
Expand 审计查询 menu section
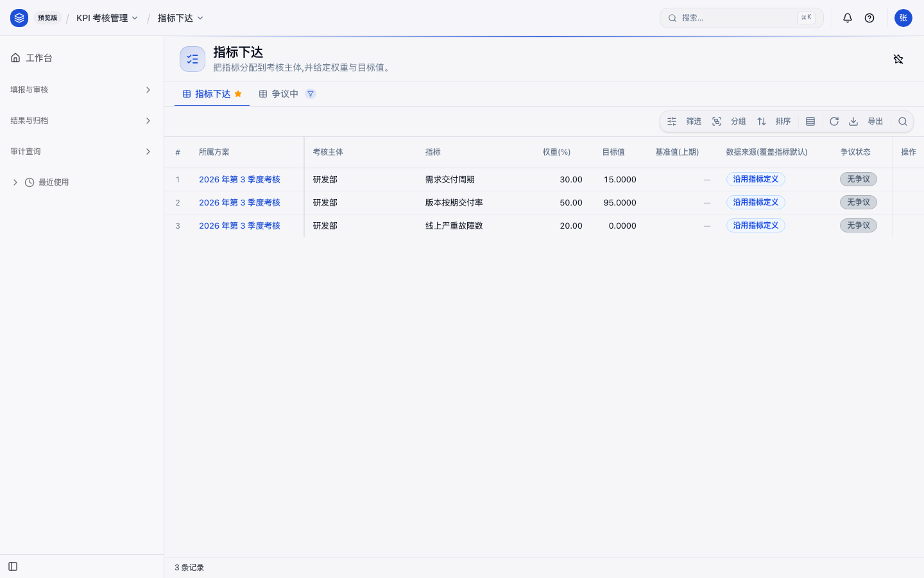(x=81, y=152)
